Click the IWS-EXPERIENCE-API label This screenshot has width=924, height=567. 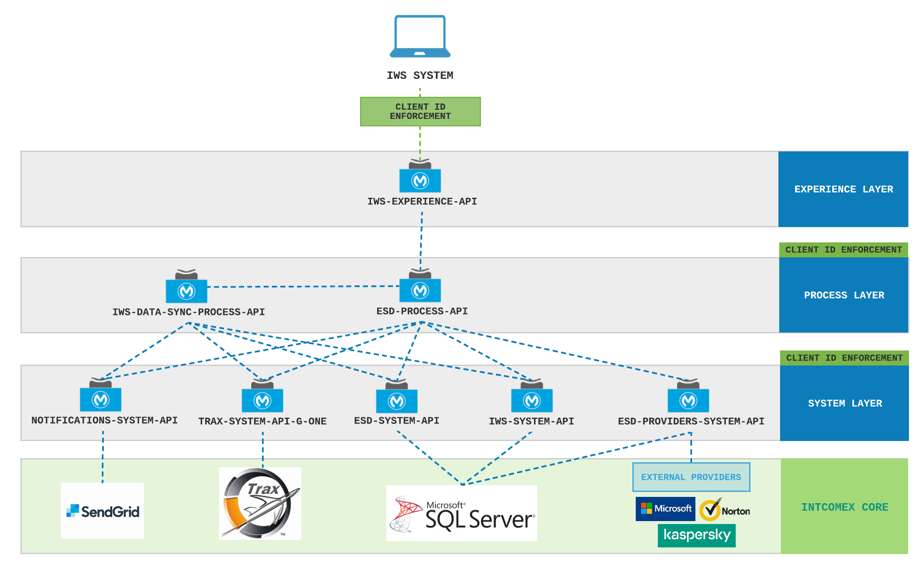pyautogui.click(x=422, y=202)
